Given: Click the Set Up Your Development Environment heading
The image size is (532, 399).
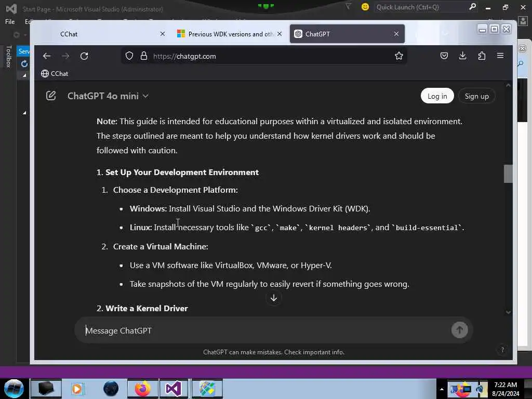Looking at the screenshot, I should 182,172.
